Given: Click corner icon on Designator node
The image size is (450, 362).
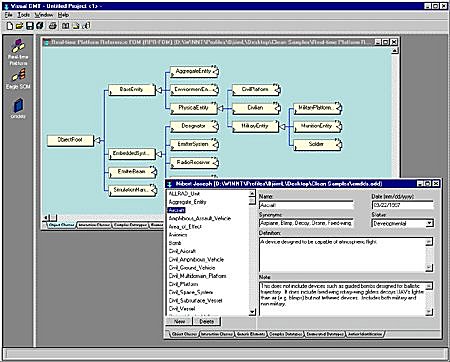Looking at the screenshot, I should 215,126.
